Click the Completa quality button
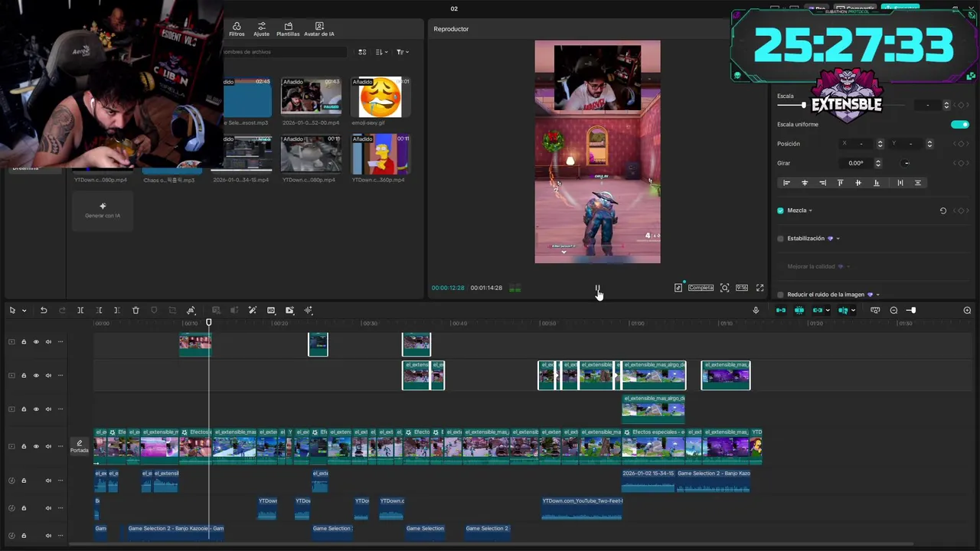The image size is (980, 551). tap(701, 288)
